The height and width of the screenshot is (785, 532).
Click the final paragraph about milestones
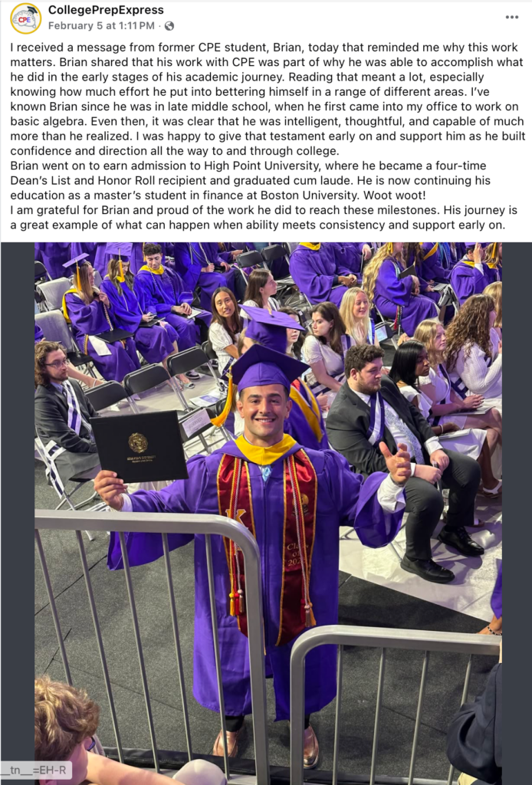[261, 217]
